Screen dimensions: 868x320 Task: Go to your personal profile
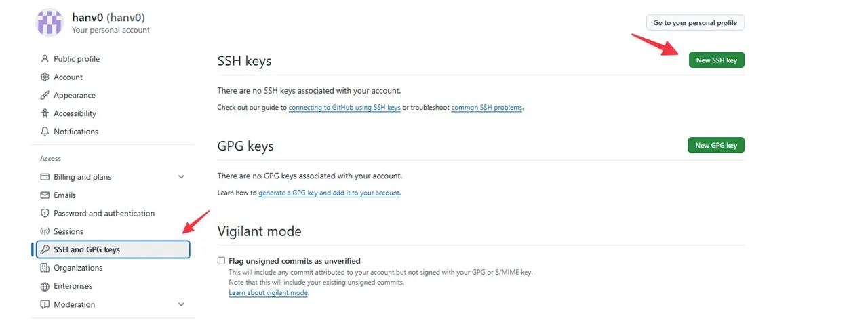tap(695, 23)
